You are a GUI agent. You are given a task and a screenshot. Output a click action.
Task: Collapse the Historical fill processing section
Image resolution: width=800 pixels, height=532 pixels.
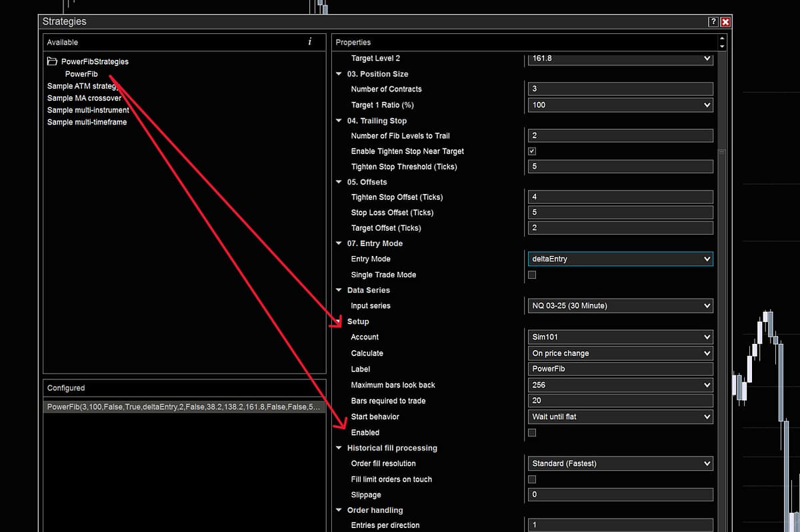click(339, 448)
